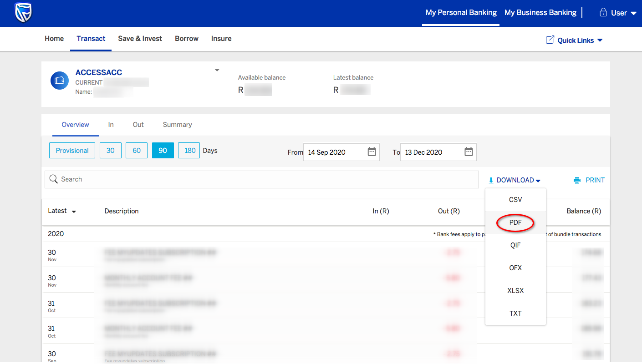Screen dimensions: 642x364
Task: Expand the account selector arrow
Action: pyautogui.click(x=217, y=70)
